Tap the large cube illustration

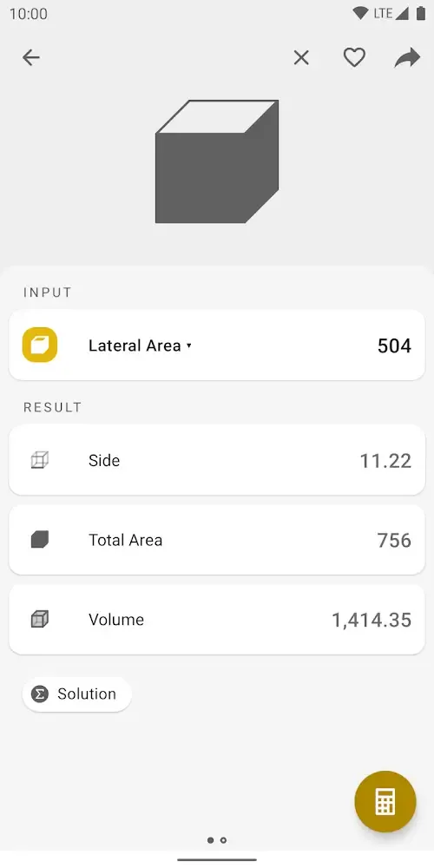[217, 161]
